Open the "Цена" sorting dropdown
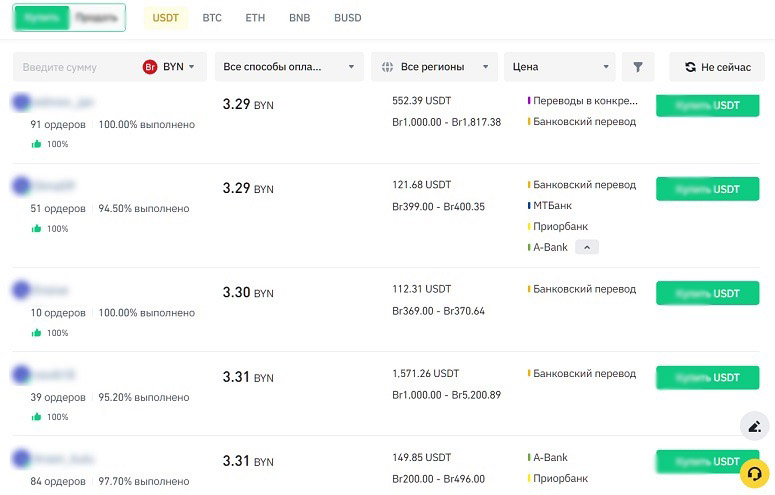The image size is (775, 495). 558,67
